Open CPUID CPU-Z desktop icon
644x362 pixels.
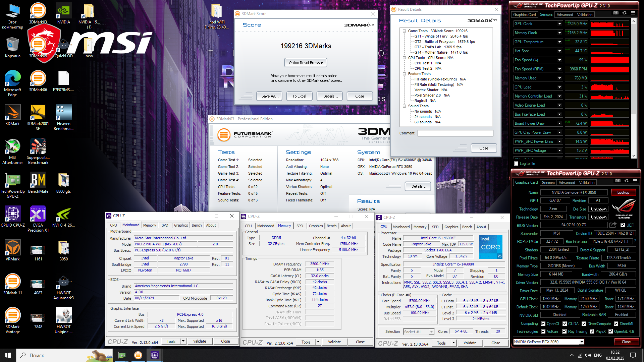(12, 217)
